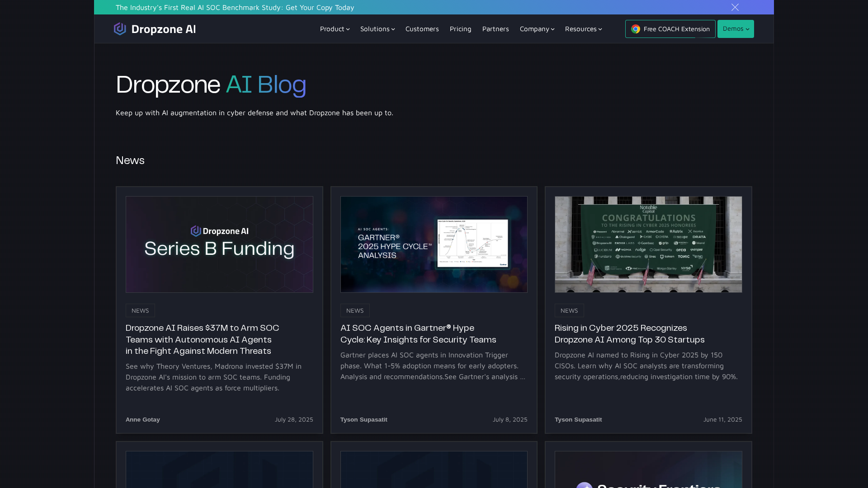Expand the Solutions dropdown menu
This screenshot has width=868, height=488.
[377, 29]
